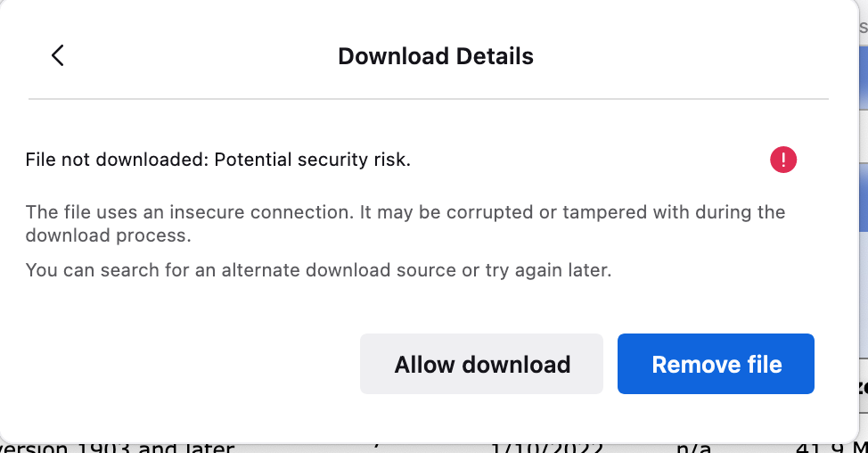Click the divider line under the title
Image resolution: width=868 pixels, height=453 pixels.
coord(429,98)
